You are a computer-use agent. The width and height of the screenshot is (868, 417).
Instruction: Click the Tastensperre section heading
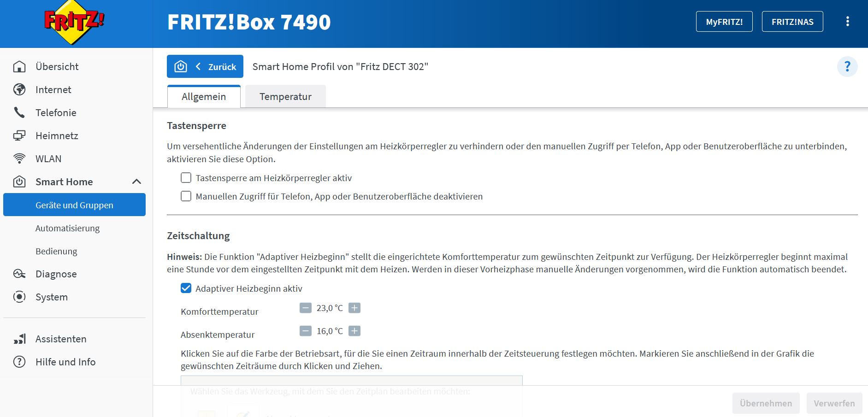[196, 126]
